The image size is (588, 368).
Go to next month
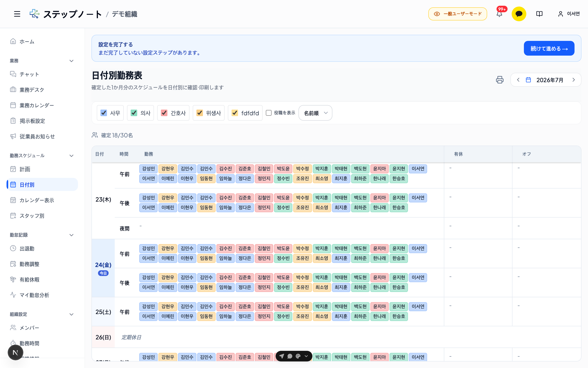[x=574, y=80]
